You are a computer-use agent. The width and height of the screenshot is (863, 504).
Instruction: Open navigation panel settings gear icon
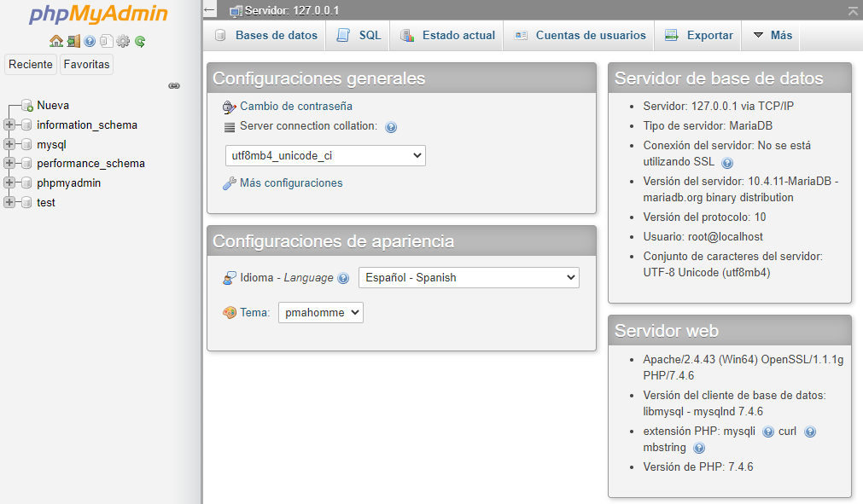tap(123, 41)
